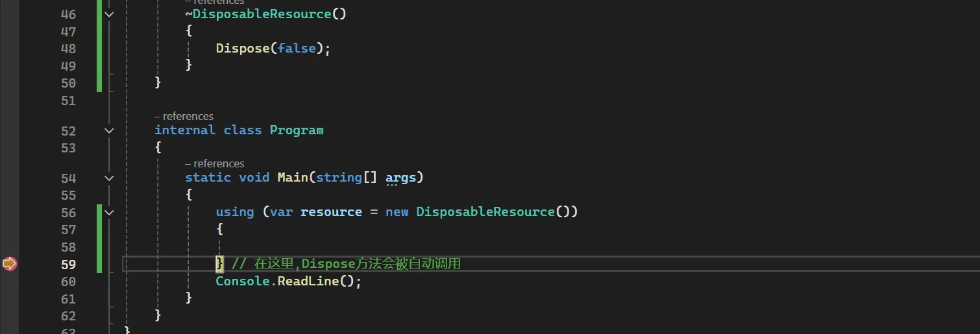Fold the using statement block at line 56
The height and width of the screenshot is (334, 980).
coord(109,212)
